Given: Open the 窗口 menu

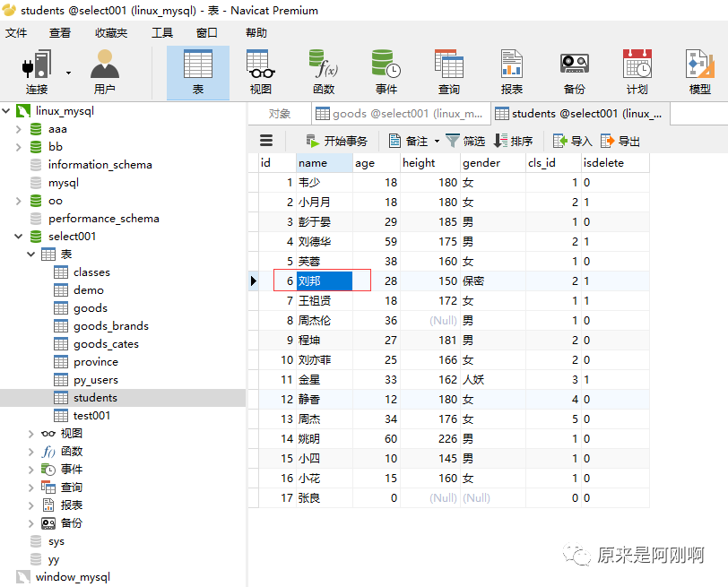Looking at the screenshot, I should [x=206, y=33].
